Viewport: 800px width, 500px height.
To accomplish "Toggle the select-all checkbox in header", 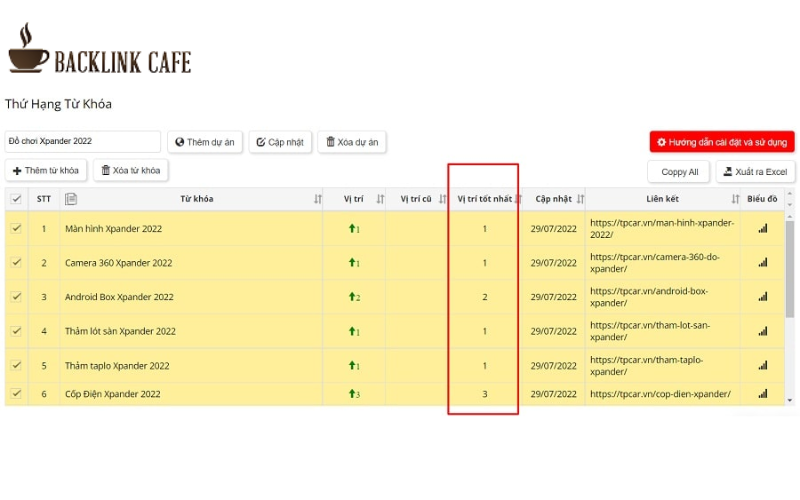I will pyautogui.click(x=16, y=198).
